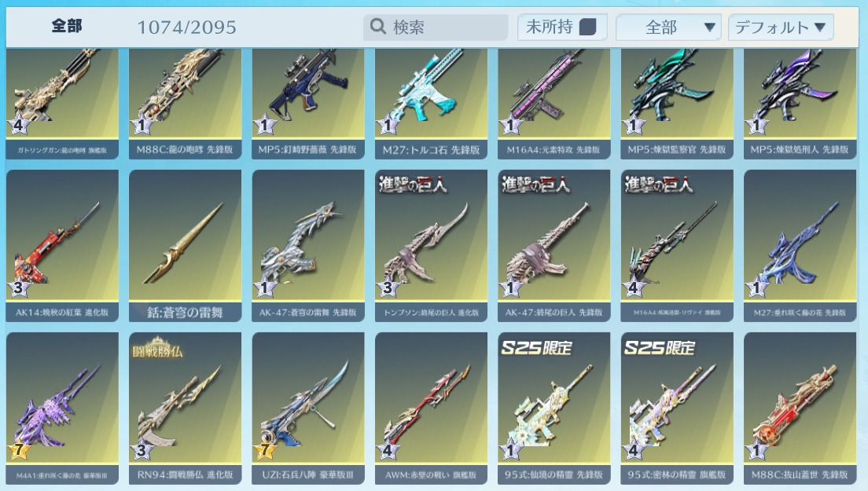
Task: Open the MP5:釘崎野薔薇 先鋒版 weapon card
Action: pos(307,104)
